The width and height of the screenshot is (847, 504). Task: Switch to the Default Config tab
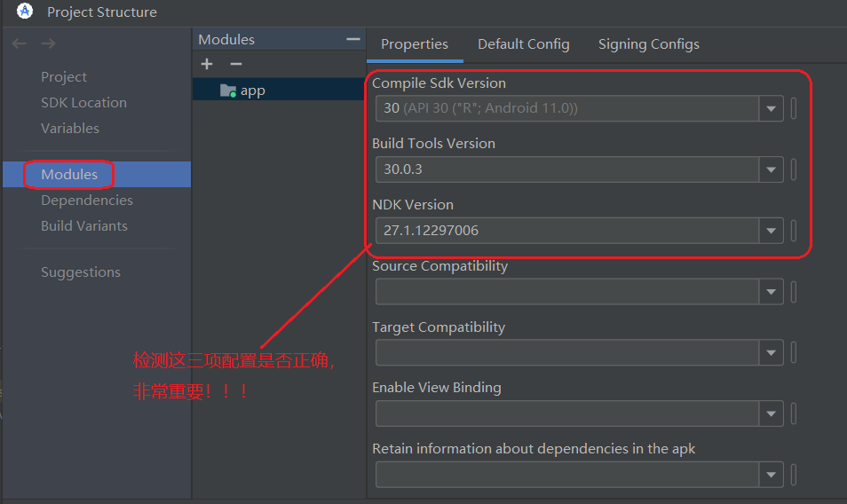pos(523,44)
